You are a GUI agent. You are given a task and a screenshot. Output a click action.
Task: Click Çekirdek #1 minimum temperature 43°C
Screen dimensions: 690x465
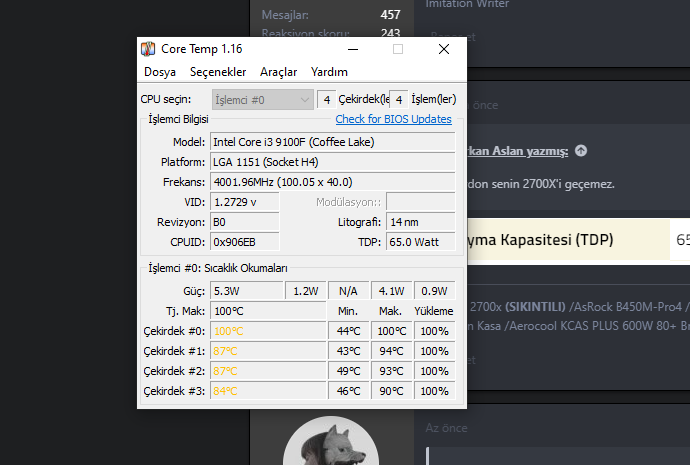[348, 351]
